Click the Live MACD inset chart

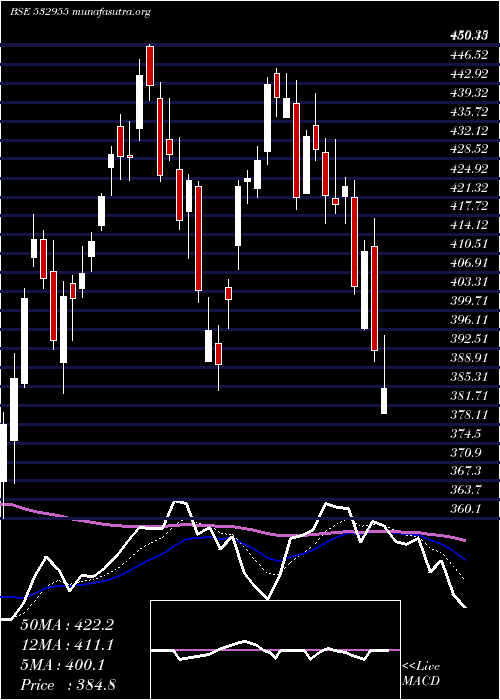click(275, 650)
